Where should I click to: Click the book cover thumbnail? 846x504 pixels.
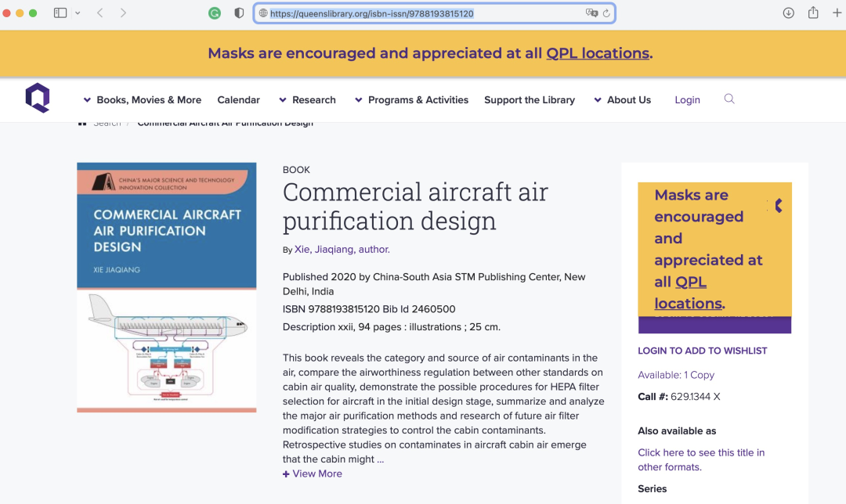point(167,287)
